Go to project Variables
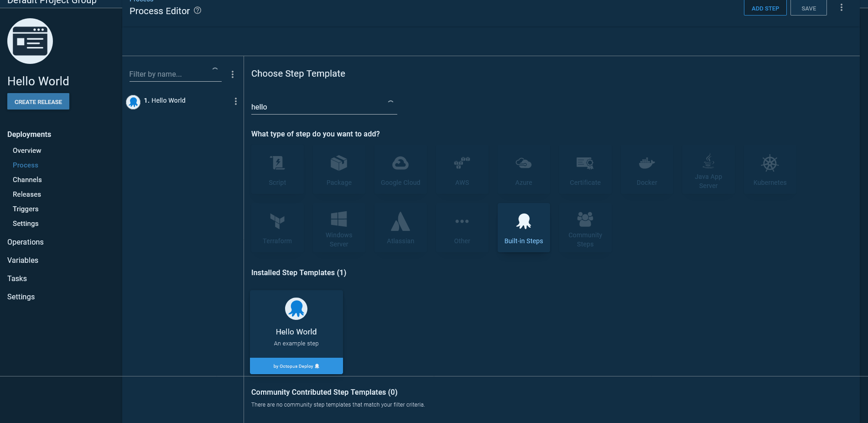This screenshot has width=868, height=423. [x=23, y=260]
